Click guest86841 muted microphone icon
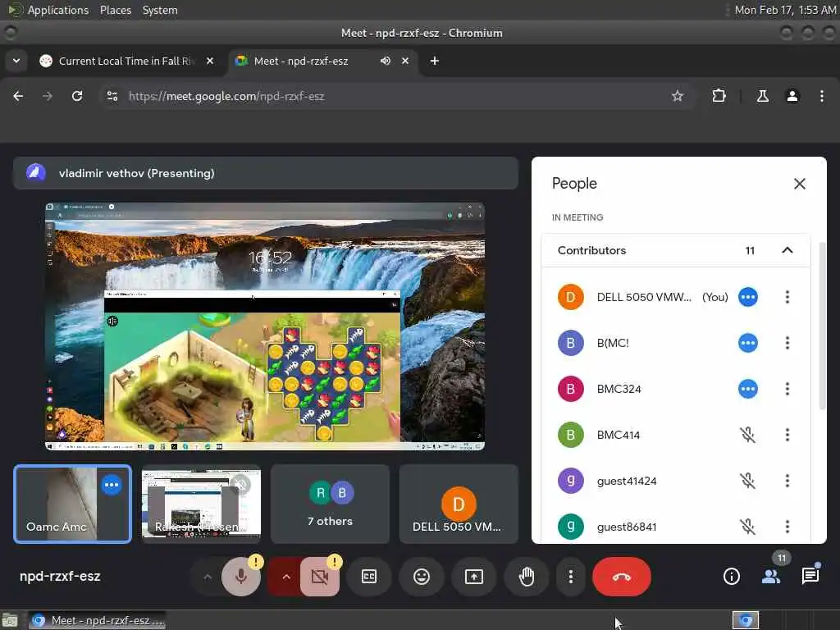840x630 pixels. click(748, 527)
